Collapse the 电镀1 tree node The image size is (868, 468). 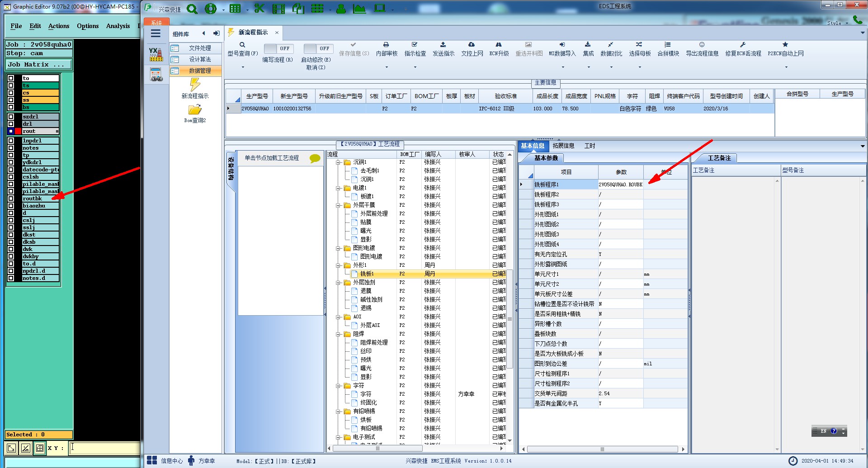[x=338, y=188]
